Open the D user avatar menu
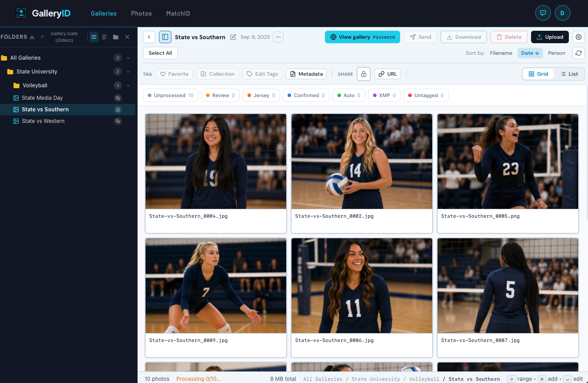 coord(562,13)
